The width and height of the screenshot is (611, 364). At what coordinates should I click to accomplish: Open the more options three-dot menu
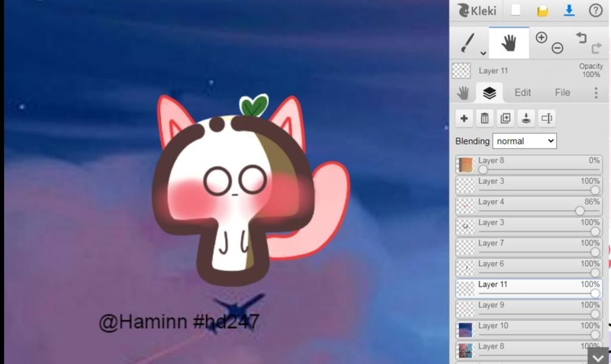596,92
